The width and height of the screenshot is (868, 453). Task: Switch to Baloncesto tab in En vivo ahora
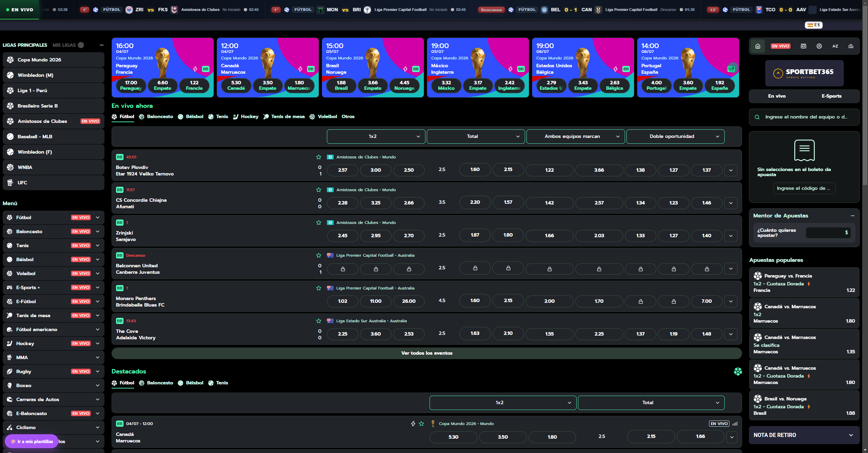156,116
